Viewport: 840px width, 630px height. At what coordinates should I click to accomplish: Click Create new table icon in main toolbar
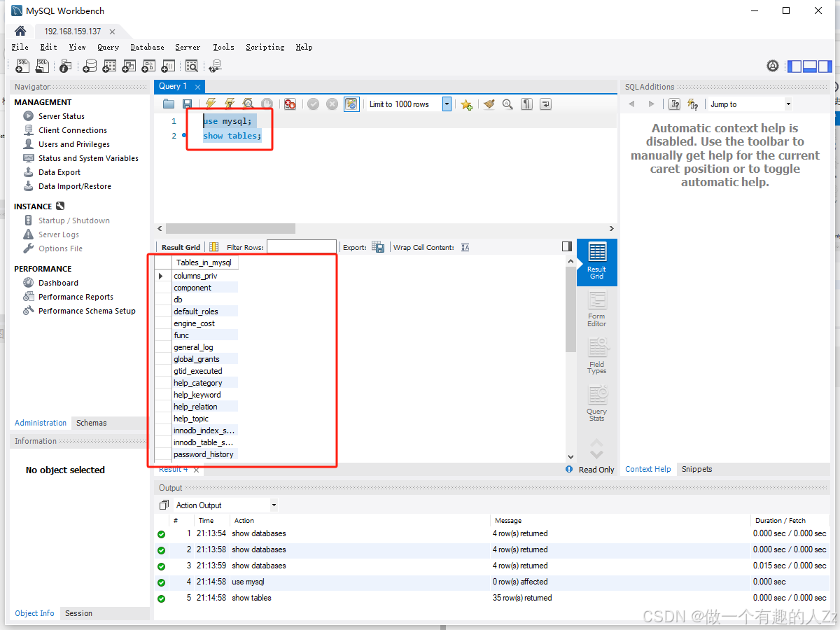coord(109,66)
